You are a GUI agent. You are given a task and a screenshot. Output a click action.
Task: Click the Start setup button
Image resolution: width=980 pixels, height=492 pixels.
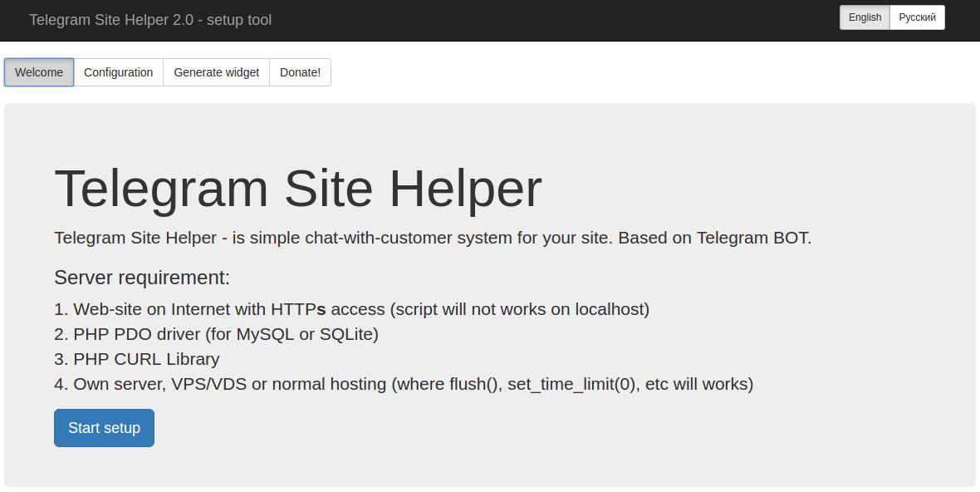click(x=105, y=428)
